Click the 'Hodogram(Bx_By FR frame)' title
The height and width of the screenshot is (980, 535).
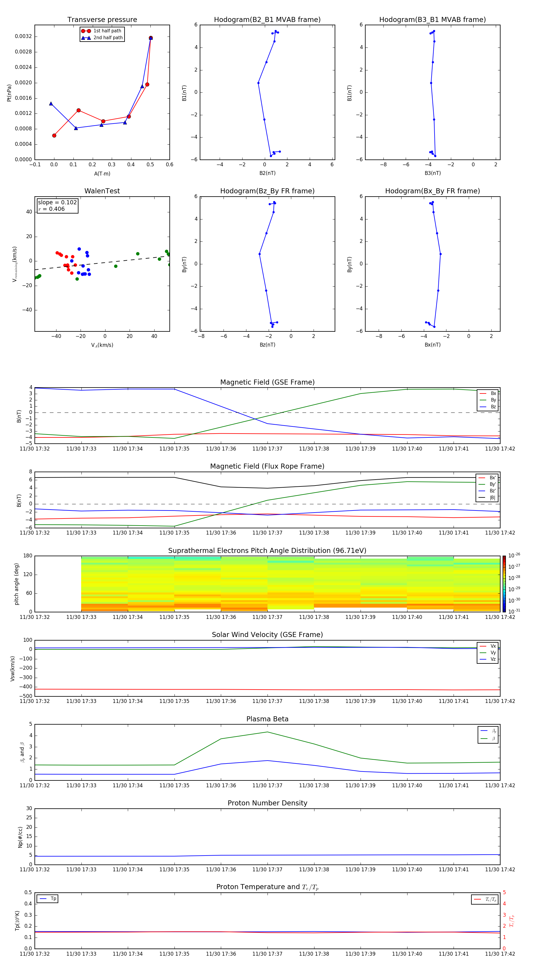(432, 191)
